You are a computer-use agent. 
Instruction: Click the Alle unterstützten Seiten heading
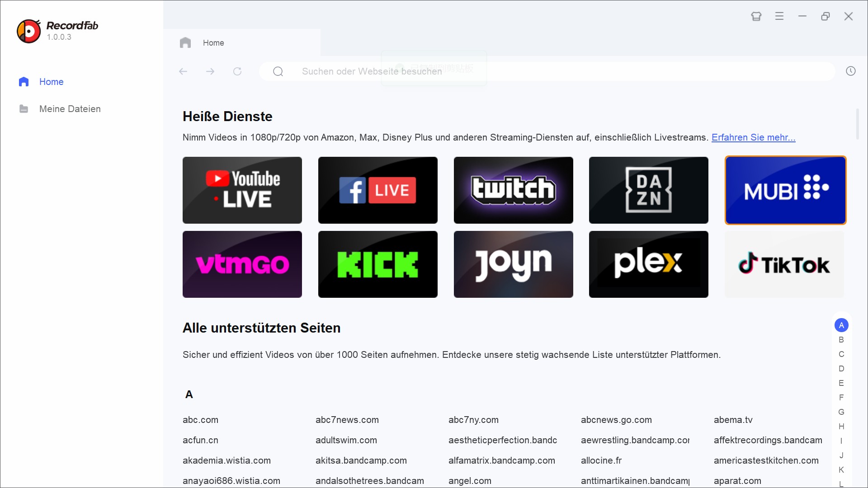coord(261,328)
